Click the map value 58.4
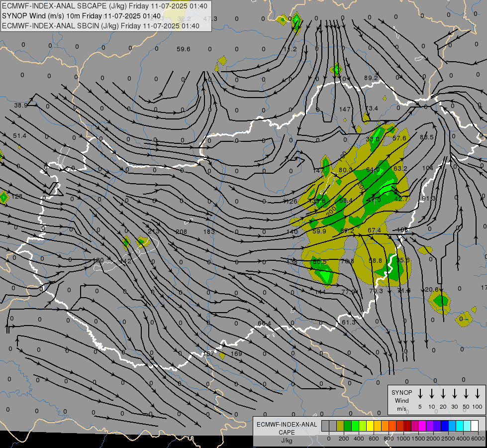This screenshot has height=448, width=487. (346, 201)
